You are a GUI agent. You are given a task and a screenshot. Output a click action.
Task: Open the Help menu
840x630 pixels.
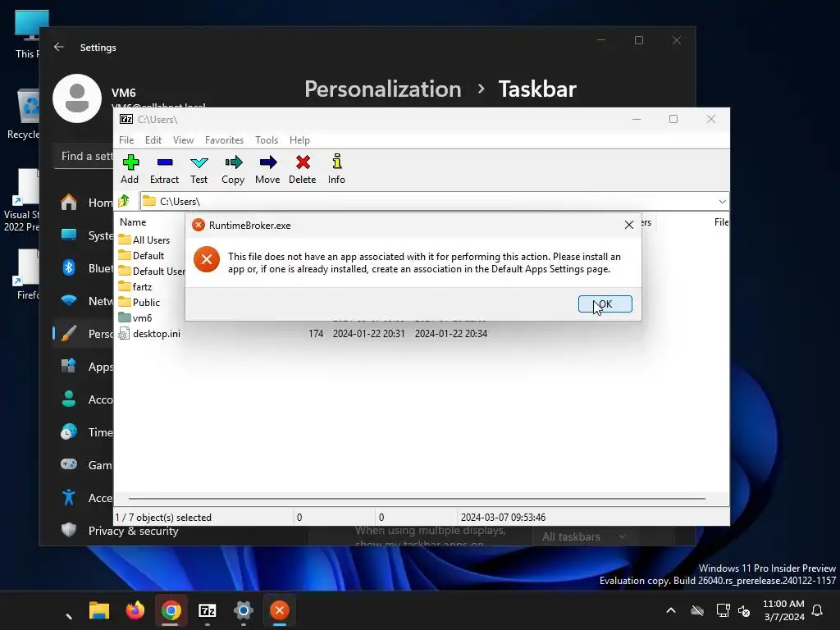[x=299, y=139]
